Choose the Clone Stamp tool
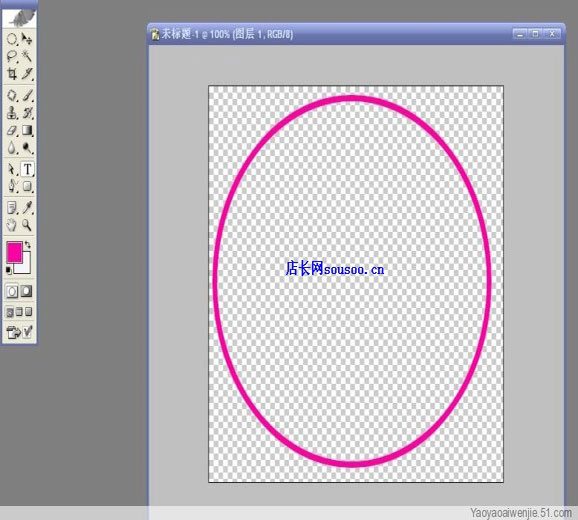Viewport: 578px width, 520px height. pyautogui.click(x=12, y=113)
